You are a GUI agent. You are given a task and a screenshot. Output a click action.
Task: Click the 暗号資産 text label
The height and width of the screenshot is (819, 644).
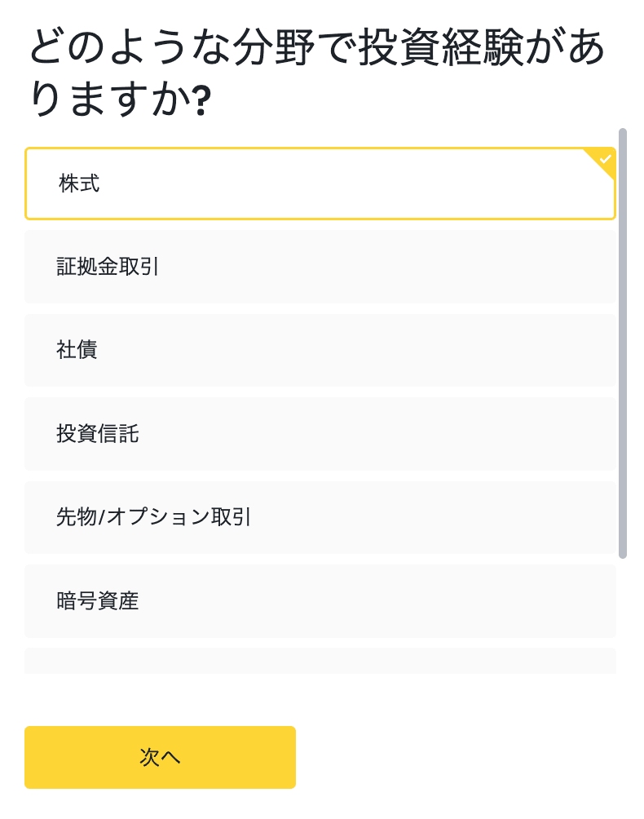[97, 601]
